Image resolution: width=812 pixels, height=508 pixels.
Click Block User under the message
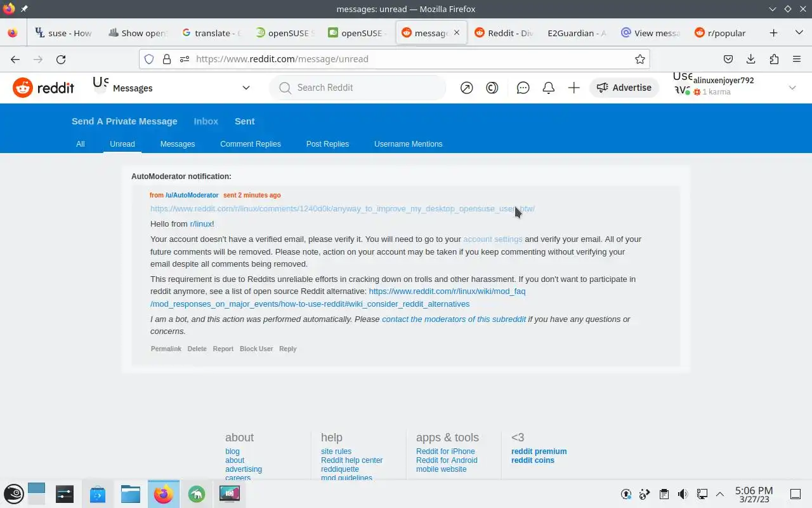point(256,349)
